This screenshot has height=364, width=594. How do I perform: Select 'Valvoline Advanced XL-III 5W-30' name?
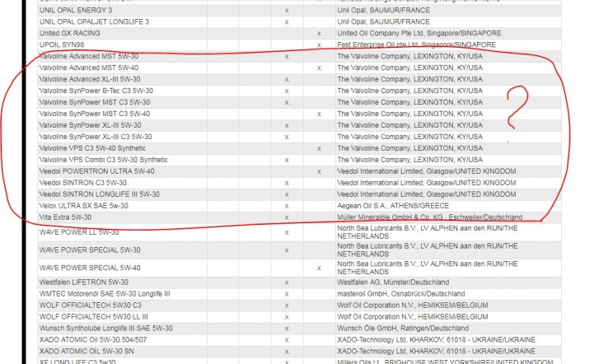point(90,79)
